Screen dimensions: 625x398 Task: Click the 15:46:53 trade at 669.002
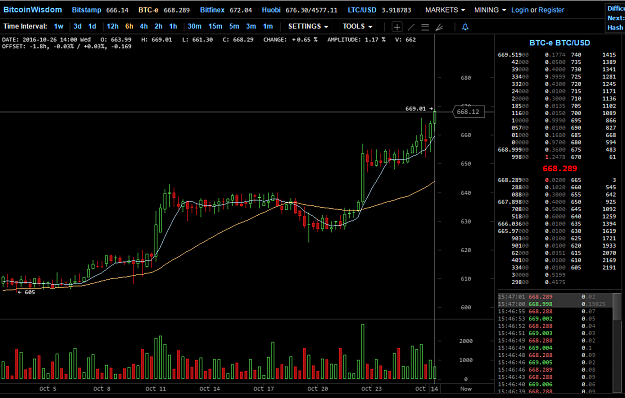click(555, 319)
